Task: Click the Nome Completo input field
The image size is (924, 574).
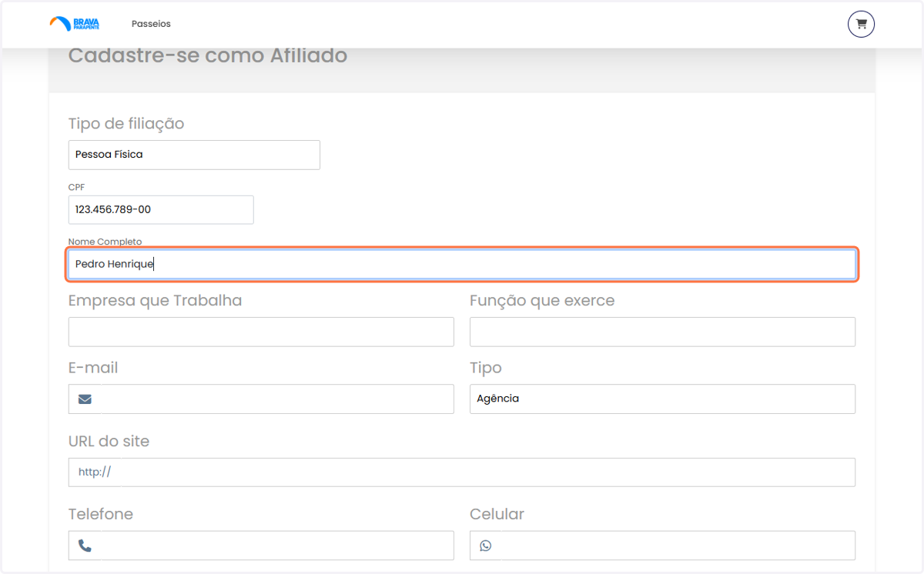Action: 462,265
